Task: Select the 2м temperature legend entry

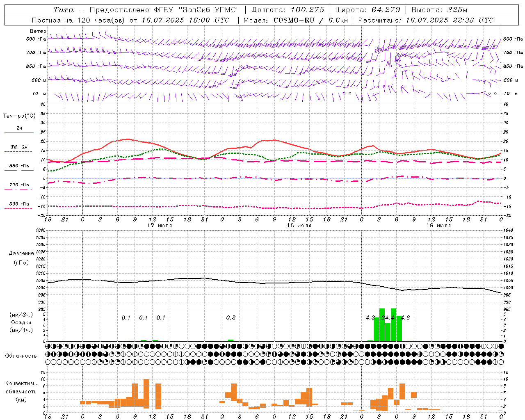Action: 19,128
